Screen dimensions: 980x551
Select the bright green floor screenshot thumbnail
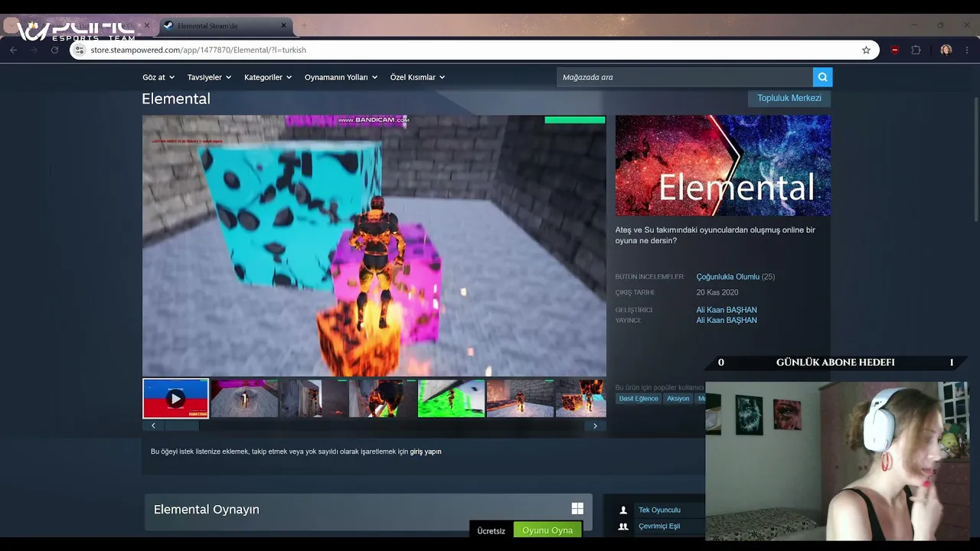tap(451, 398)
